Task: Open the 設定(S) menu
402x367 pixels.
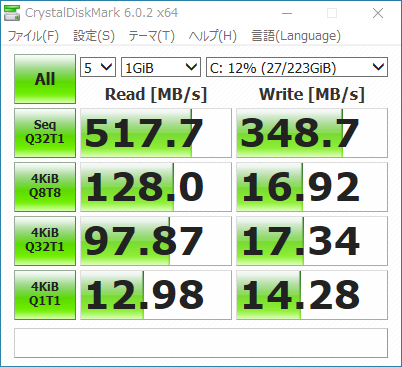Action: (x=94, y=36)
